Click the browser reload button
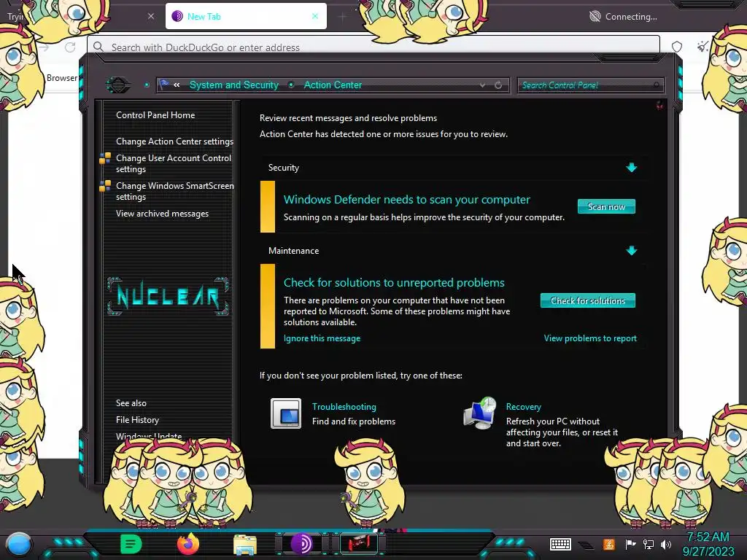This screenshot has height=560, width=747. [70, 47]
